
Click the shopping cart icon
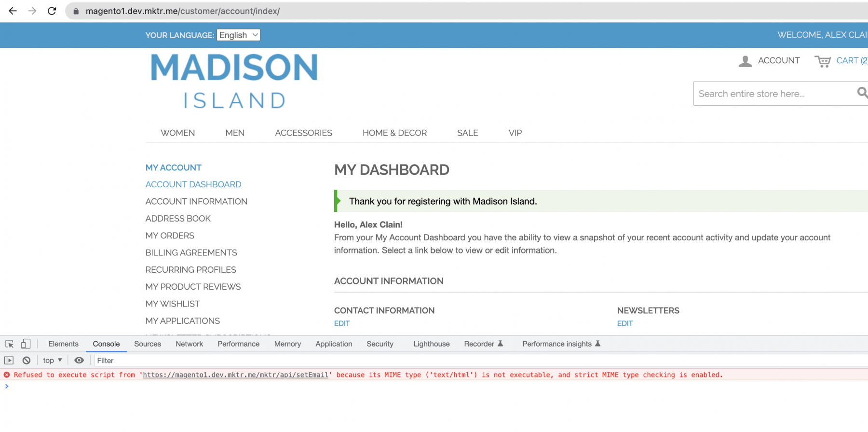[822, 61]
